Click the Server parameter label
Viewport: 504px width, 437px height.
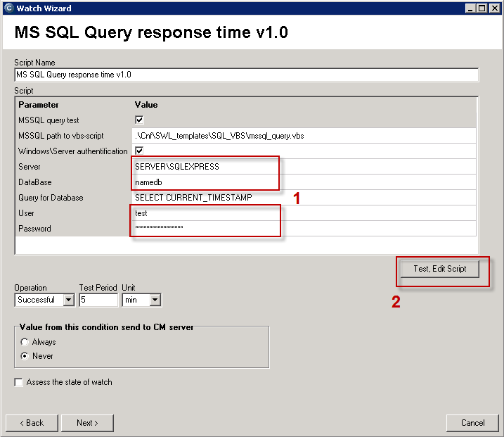pos(30,167)
